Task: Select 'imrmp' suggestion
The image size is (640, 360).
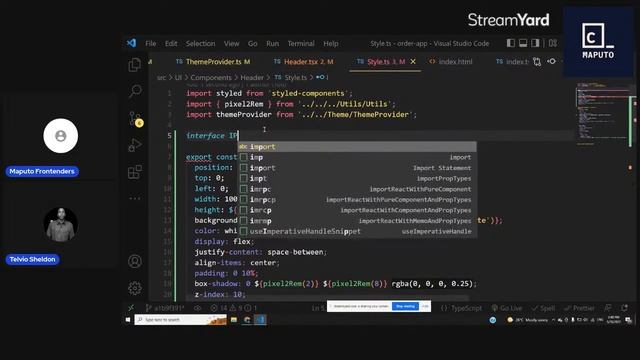Action: [x=357, y=221]
